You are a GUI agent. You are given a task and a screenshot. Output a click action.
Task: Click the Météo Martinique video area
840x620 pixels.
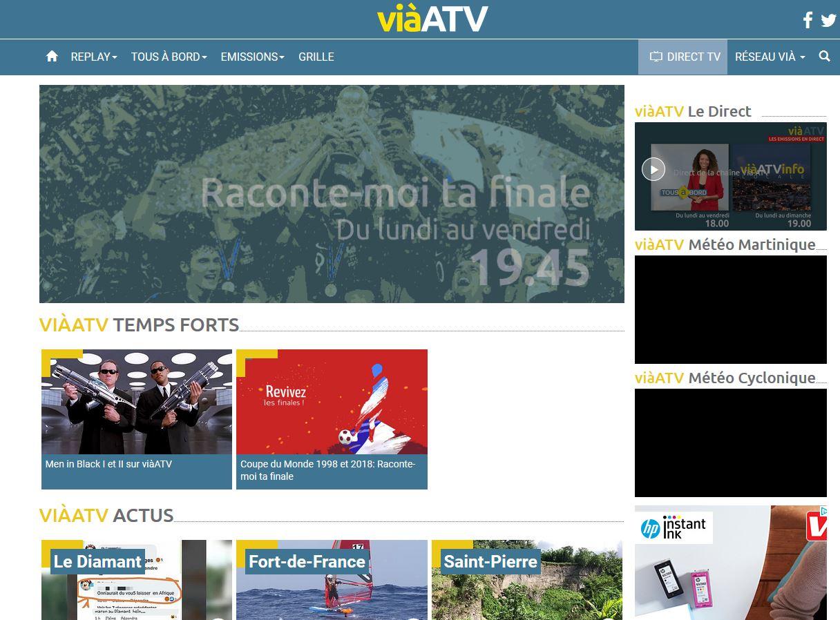point(731,309)
